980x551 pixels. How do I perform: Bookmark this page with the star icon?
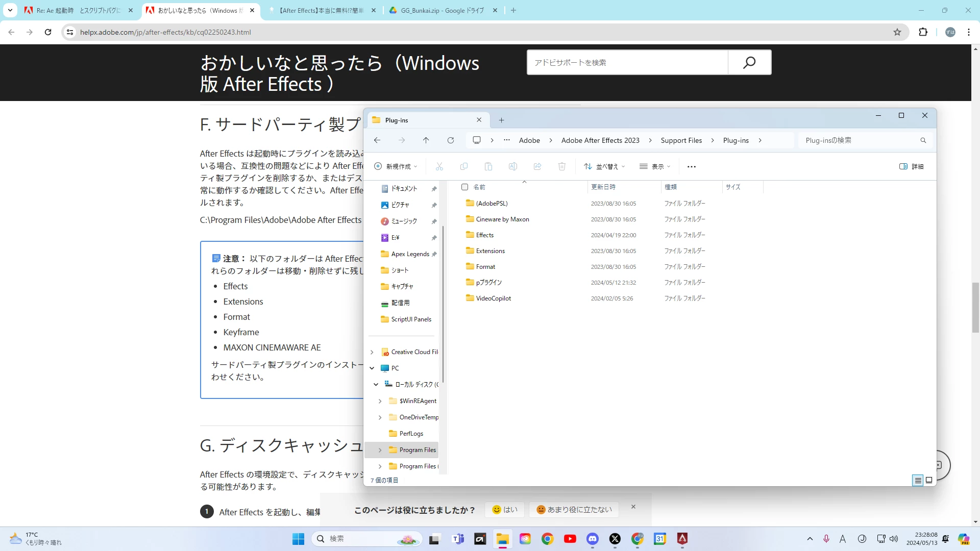897,32
